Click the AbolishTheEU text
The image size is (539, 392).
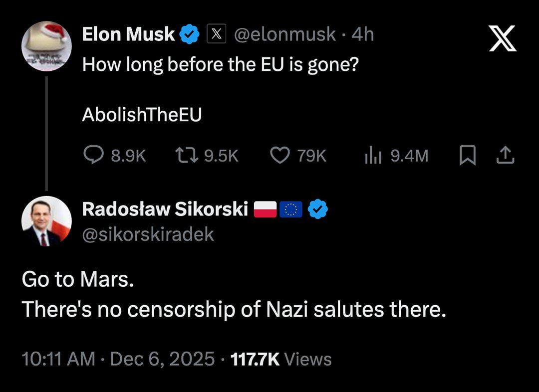coord(142,115)
